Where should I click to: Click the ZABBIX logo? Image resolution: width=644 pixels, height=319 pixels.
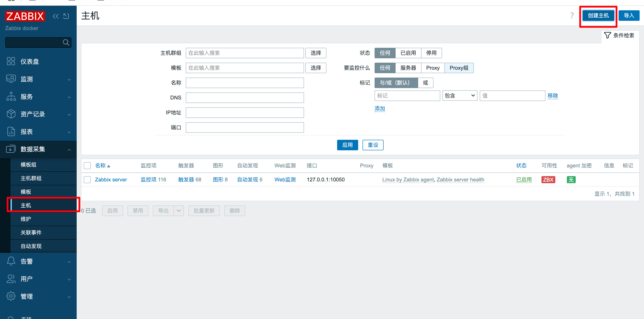[25, 16]
